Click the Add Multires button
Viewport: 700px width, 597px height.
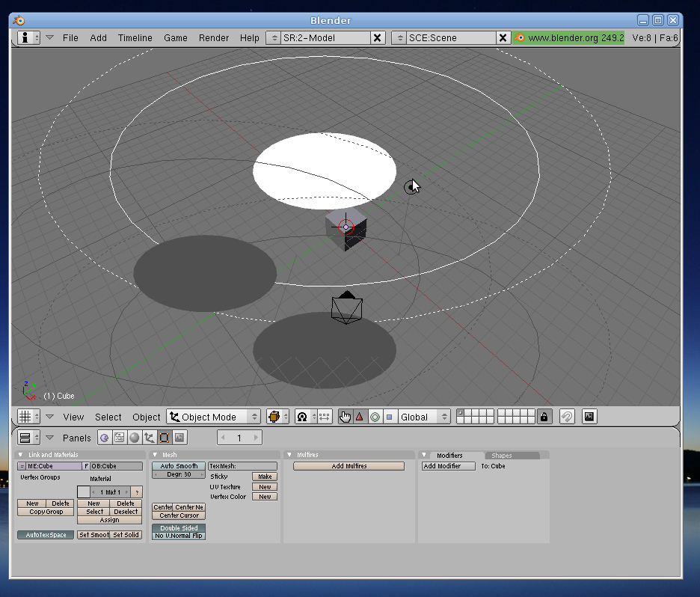(x=349, y=466)
